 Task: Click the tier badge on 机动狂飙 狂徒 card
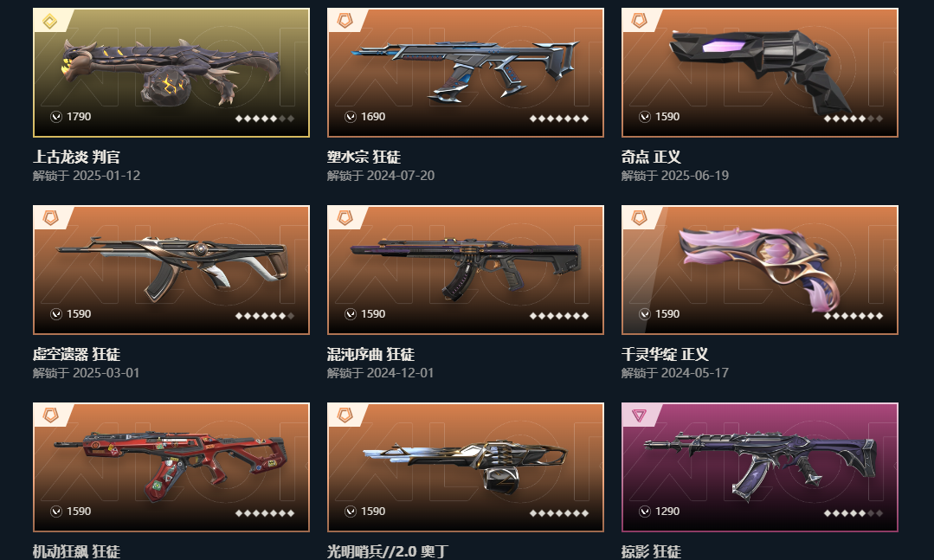tap(50, 415)
